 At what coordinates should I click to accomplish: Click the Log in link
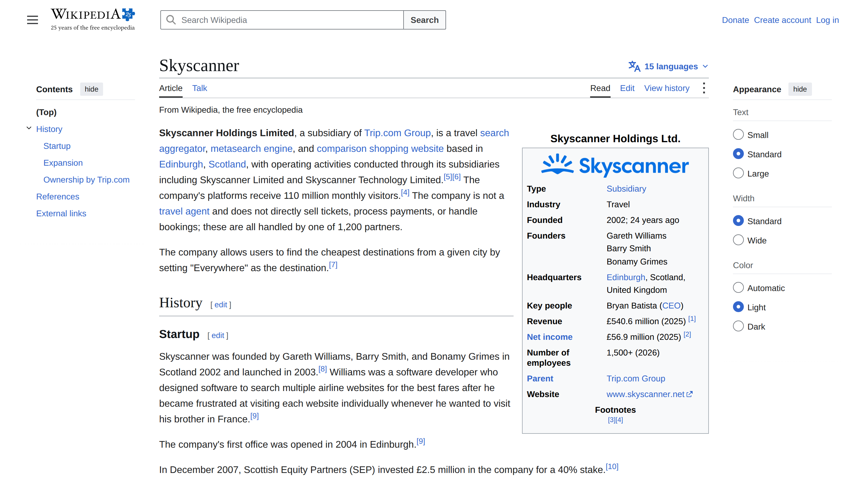tap(827, 20)
